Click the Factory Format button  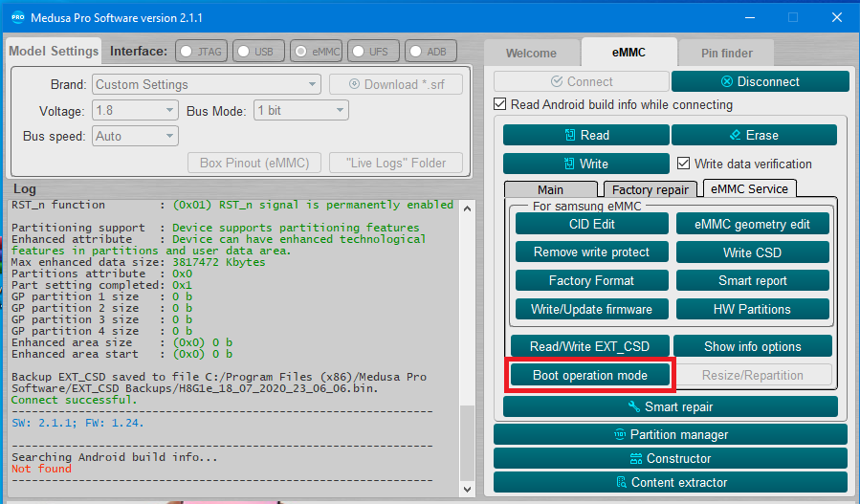[x=592, y=280]
